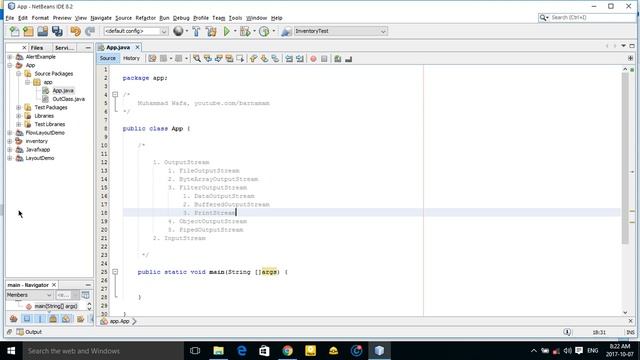Toggle Show Inner Classes in Navigator
This screenshot has height=360, width=640.
[66, 319]
